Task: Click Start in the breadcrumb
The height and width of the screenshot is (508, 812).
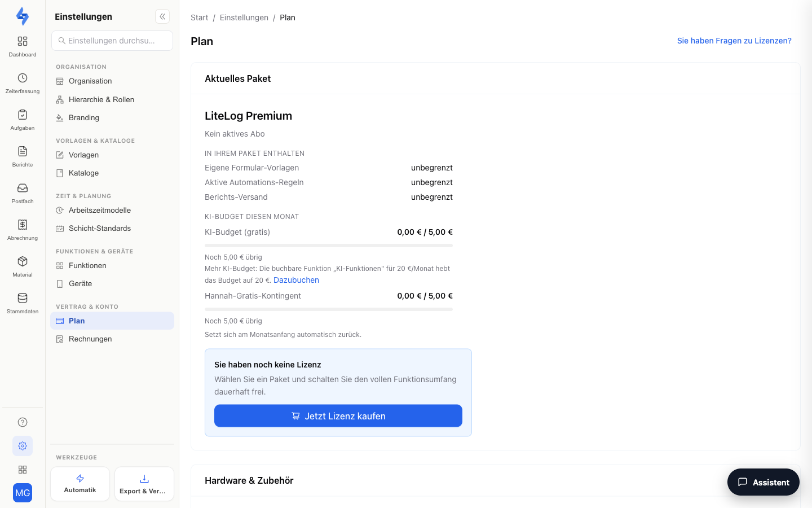Action: click(199, 17)
